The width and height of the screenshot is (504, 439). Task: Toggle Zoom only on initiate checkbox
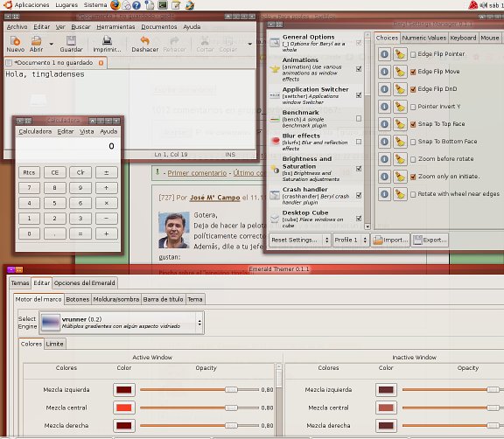tap(413, 177)
